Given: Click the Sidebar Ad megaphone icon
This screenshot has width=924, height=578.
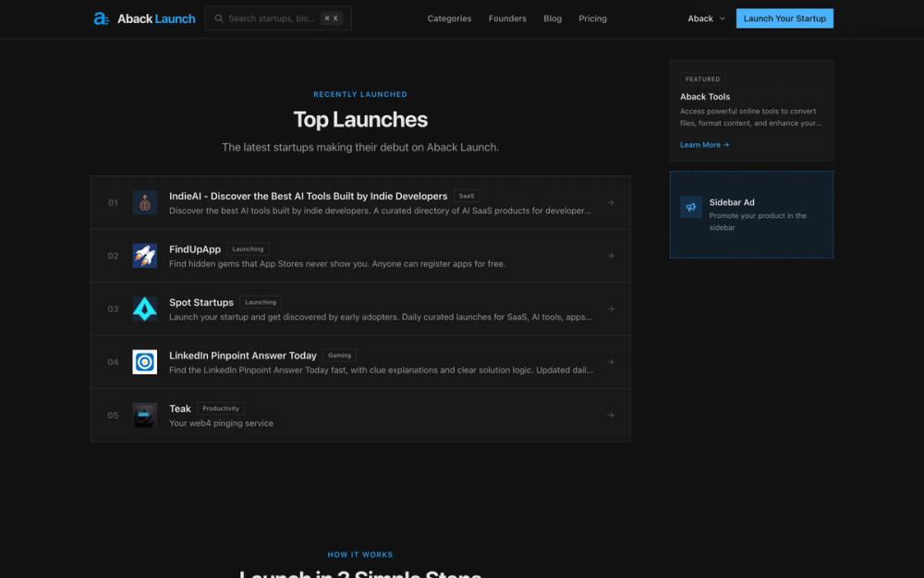Looking at the screenshot, I should coord(691,207).
